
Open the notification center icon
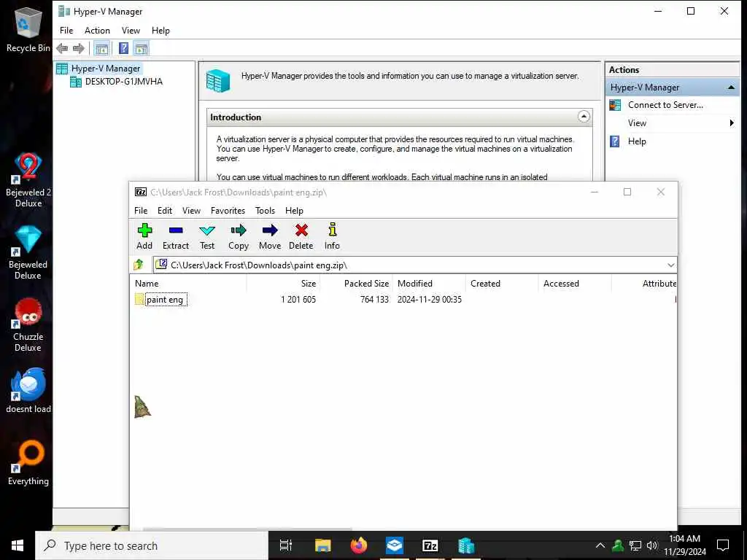(723, 545)
